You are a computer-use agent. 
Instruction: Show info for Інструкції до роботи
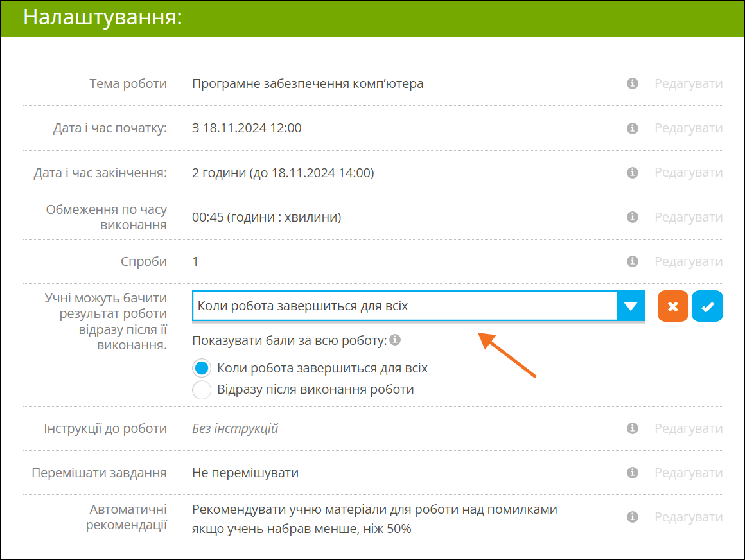tap(633, 428)
